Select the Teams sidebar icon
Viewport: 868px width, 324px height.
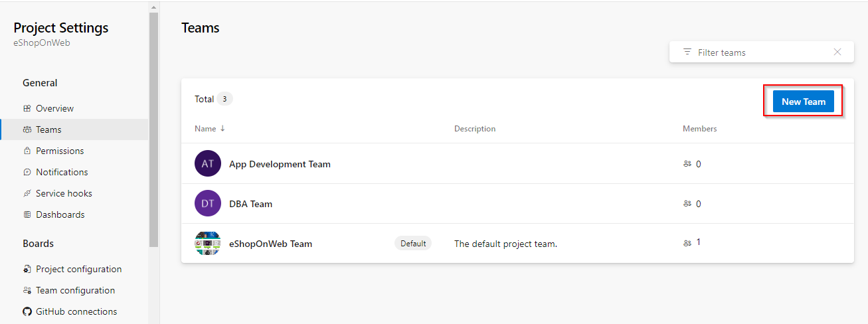coord(27,129)
